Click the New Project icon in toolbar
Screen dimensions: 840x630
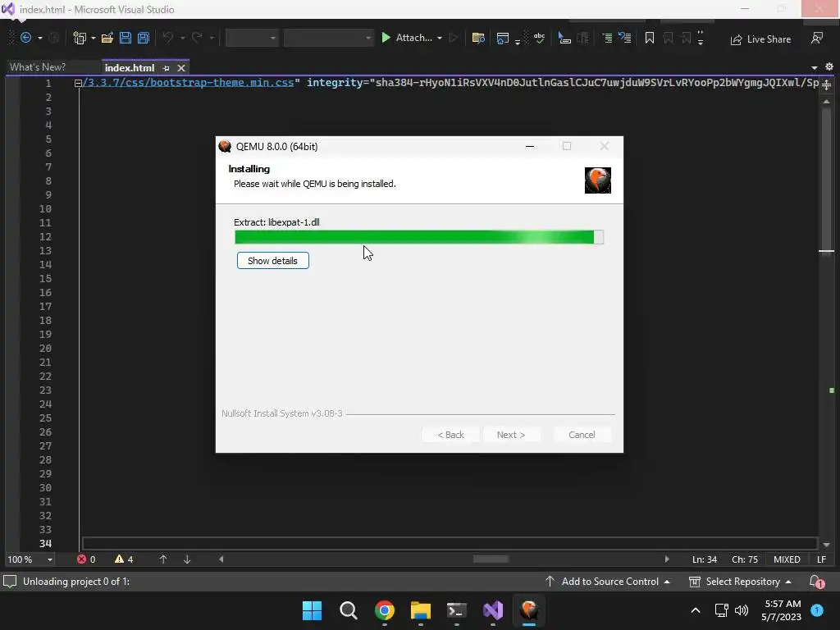click(x=80, y=38)
